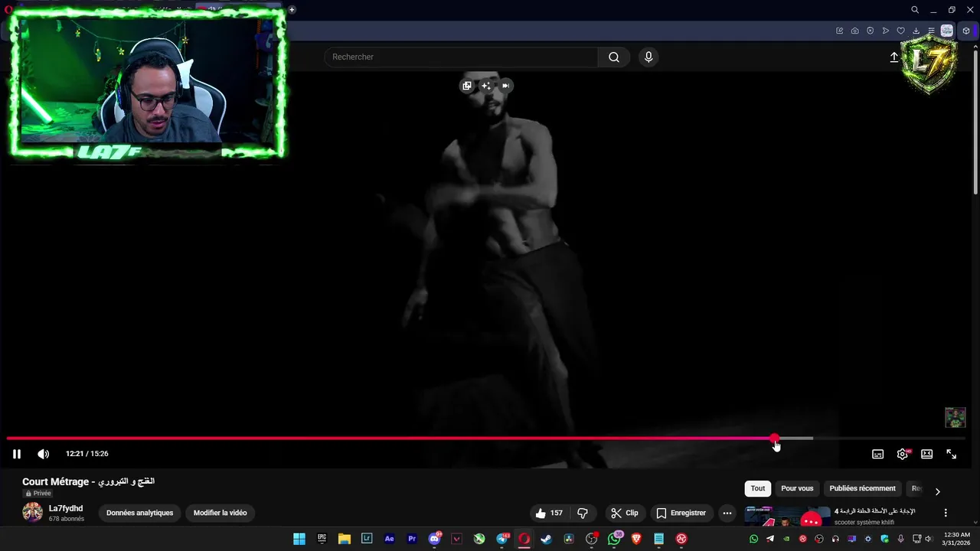
Task: Click system tray microphone icon
Action: (x=900, y=539)
